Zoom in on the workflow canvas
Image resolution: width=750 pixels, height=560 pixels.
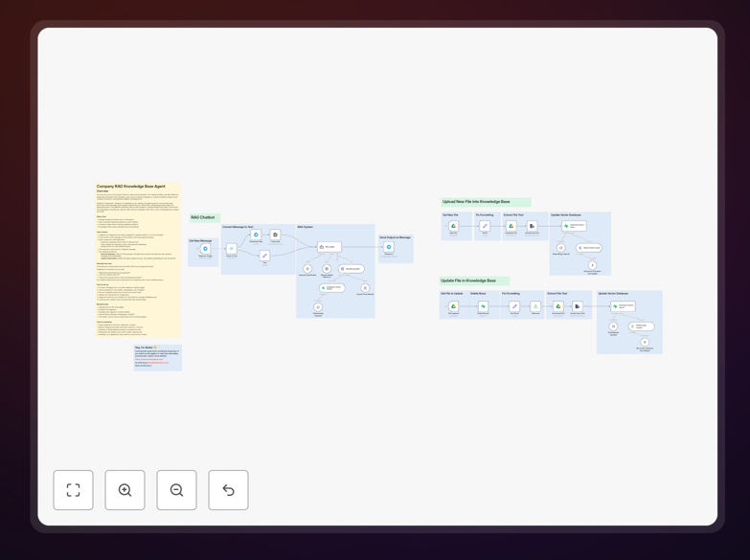click(x=125, y=490)
